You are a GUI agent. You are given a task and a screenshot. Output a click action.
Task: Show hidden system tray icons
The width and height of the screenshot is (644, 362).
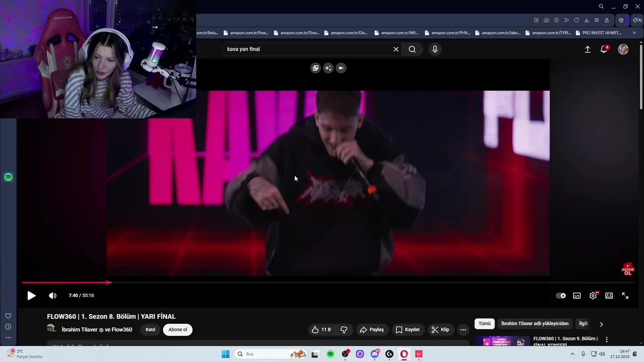572,354
